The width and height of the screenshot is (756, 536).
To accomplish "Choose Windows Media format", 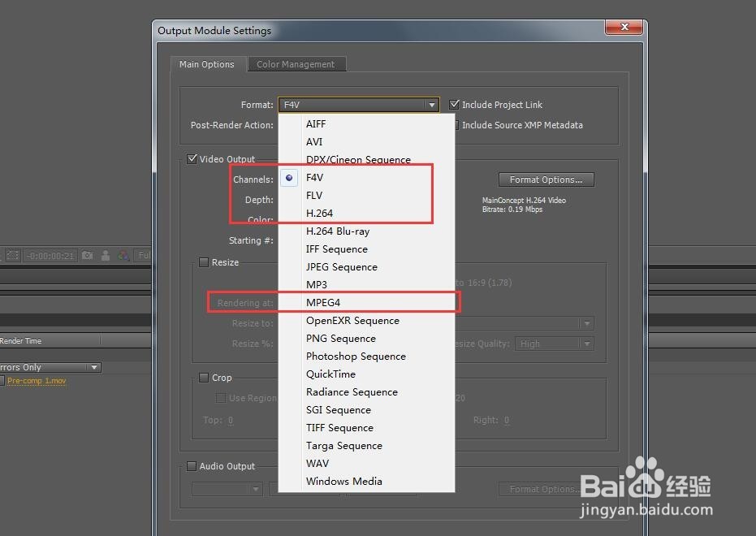I will coord(366,481).
